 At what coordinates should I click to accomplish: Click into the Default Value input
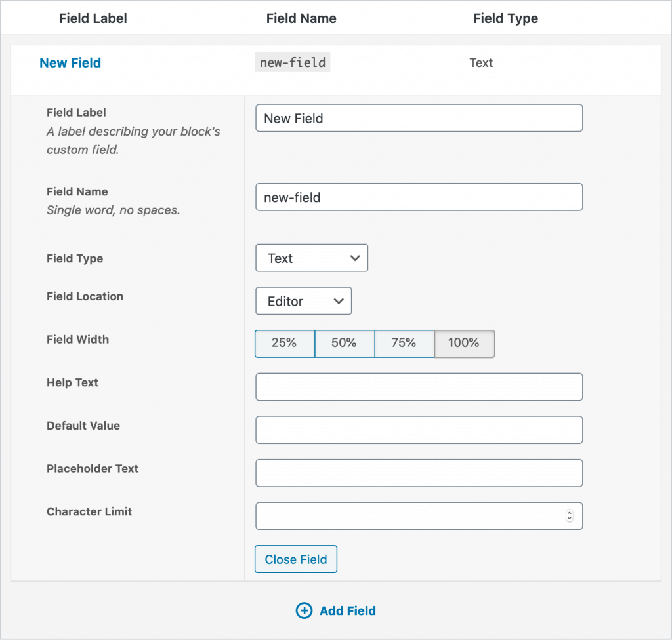click(419, 430)
